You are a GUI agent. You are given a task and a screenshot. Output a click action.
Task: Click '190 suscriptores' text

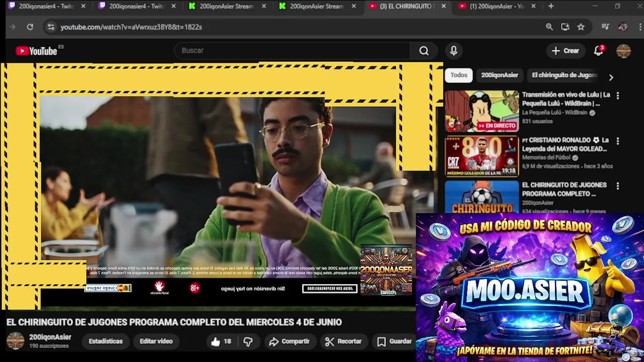click(x=49, y=346)
